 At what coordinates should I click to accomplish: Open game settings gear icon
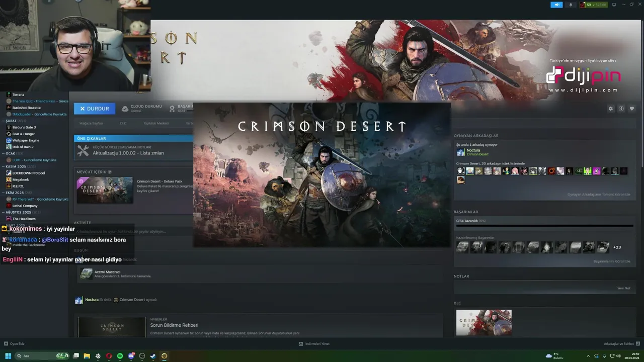(x=611, y=109)
